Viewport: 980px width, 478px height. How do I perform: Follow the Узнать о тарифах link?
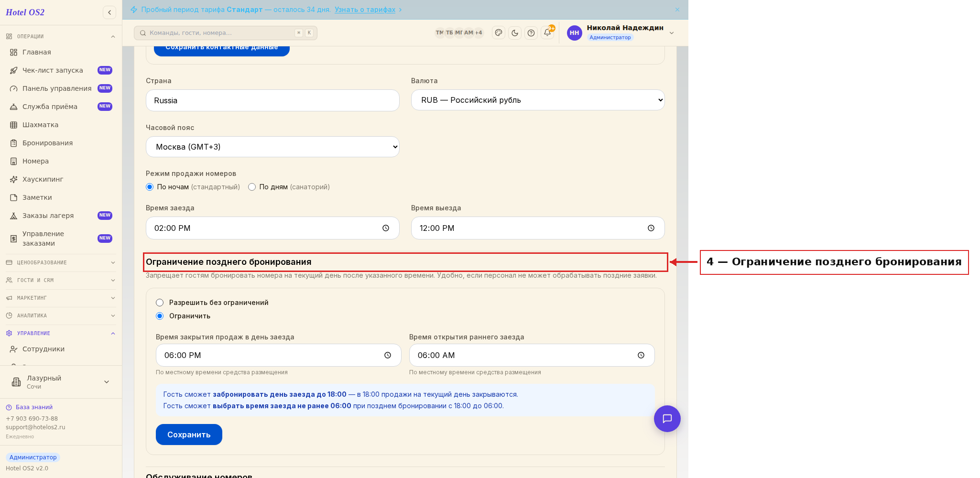pos(365,10)
